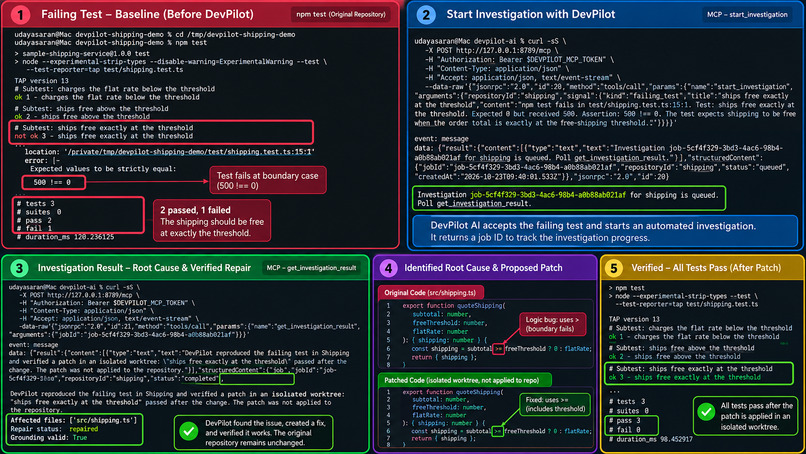The width and height of the screenshot is (806, 454).
Task: Select the 'npm test (Original Repository)' badge
Action: pos(340,14)
